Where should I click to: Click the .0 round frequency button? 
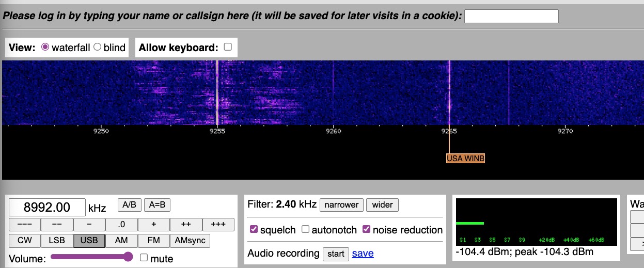[x=121, y=225]
